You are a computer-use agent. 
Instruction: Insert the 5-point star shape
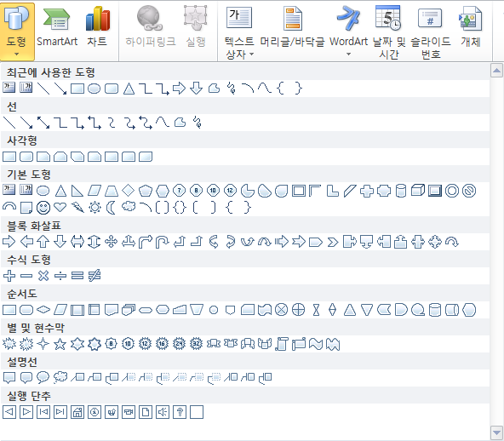click(60, 344)
